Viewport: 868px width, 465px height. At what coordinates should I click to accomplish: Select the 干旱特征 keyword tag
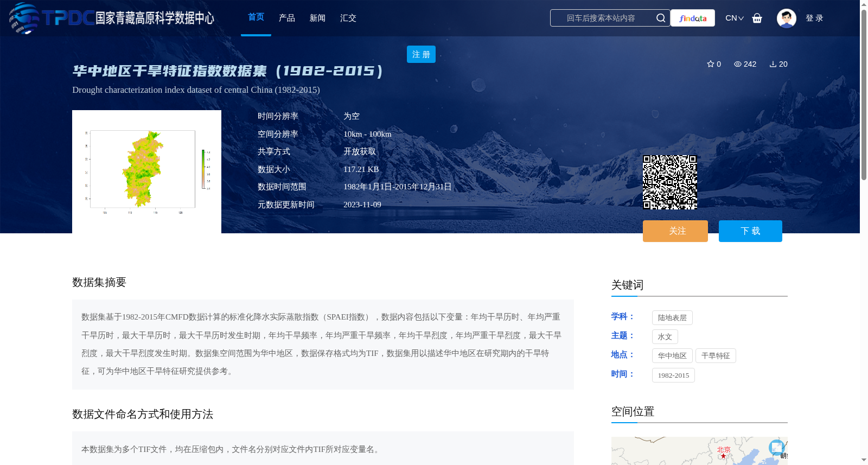pyautogui.click(x=716, y=355)
